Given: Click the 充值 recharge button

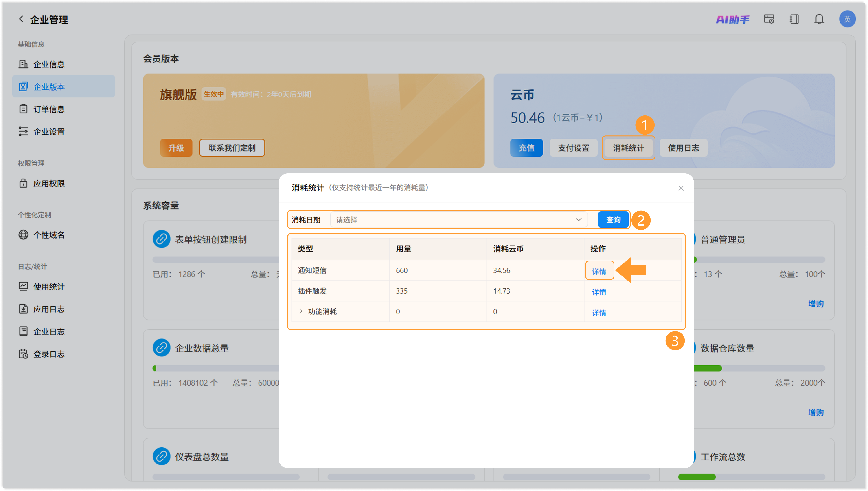Looking at the screenshot, I should (x=526, y=148).
